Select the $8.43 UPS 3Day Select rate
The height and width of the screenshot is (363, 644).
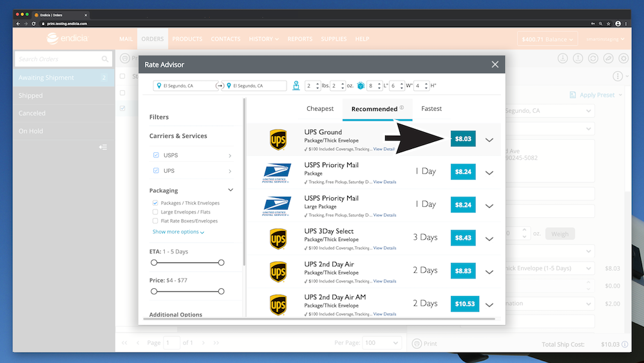tap(463, 238)
